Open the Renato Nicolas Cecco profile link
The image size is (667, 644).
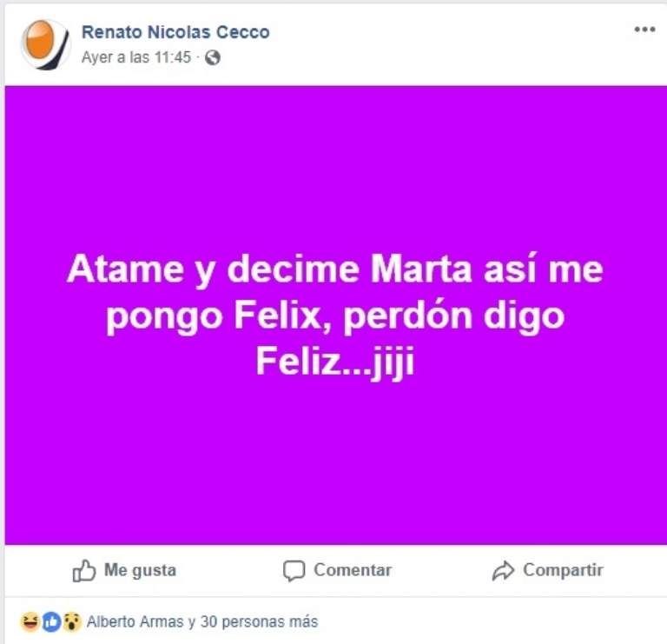click(175, 32)
